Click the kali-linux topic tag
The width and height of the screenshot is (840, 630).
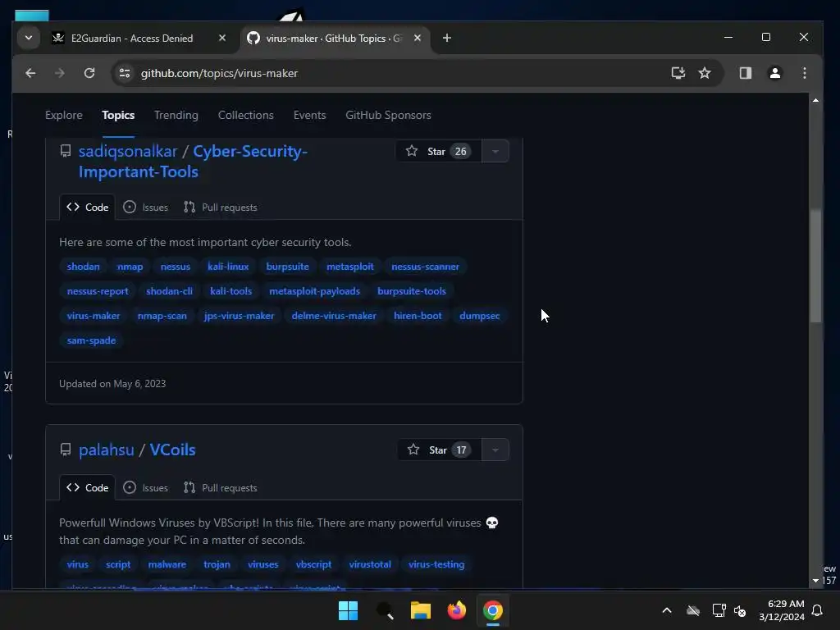click(x=228, y=267)
